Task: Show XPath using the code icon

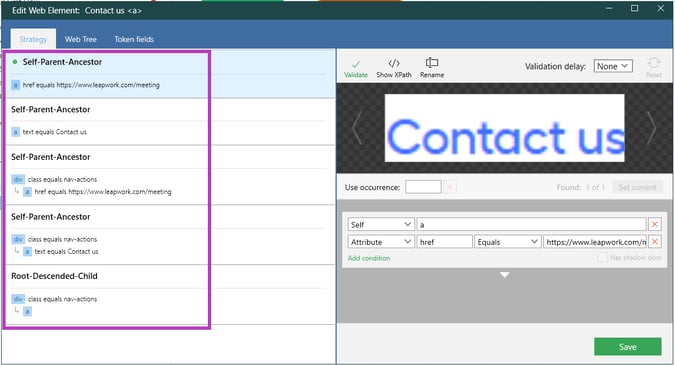Action: coord(393,63)
